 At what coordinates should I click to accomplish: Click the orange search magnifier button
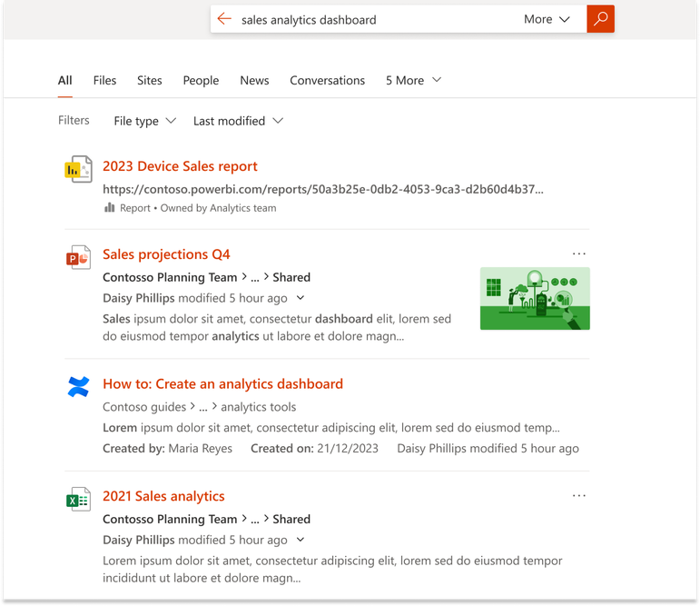click(600, 19)
